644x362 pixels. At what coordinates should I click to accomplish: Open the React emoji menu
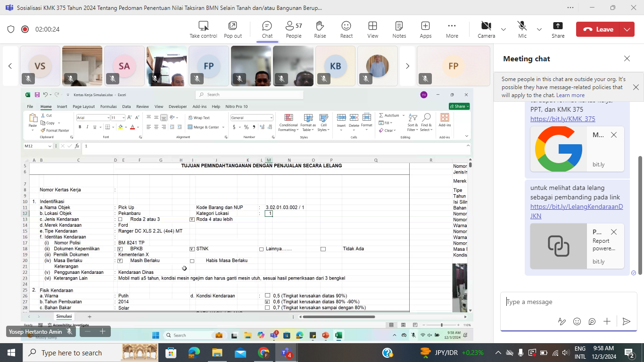tap(346, 29)
